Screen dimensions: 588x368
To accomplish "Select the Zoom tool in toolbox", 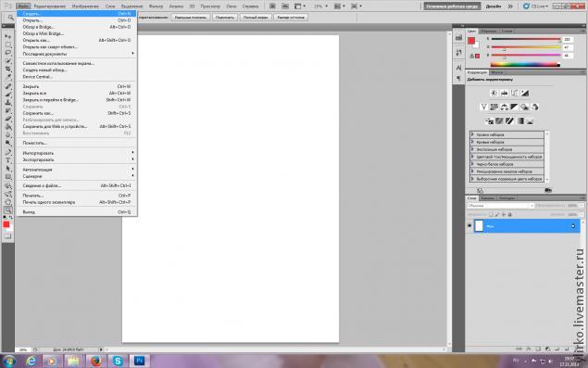I will pos(8,210).
